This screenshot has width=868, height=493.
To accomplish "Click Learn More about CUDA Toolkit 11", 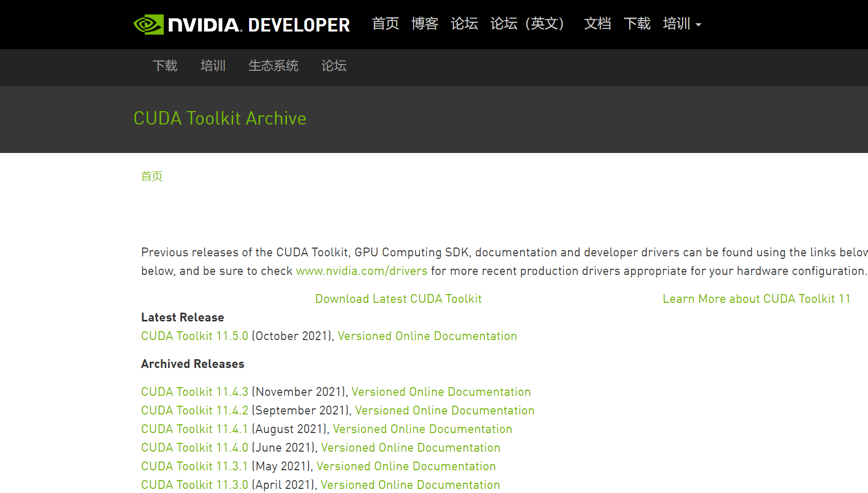I will point(756,299).
